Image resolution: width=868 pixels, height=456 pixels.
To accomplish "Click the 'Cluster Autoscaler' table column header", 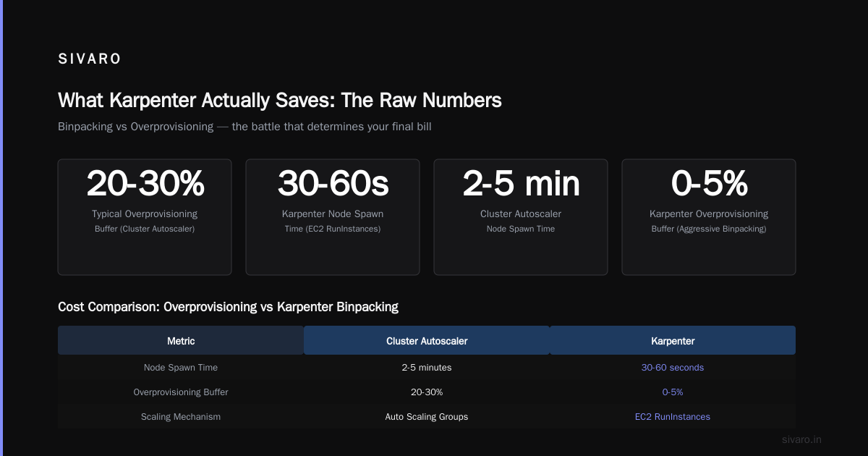I will [x=427, y=340].
